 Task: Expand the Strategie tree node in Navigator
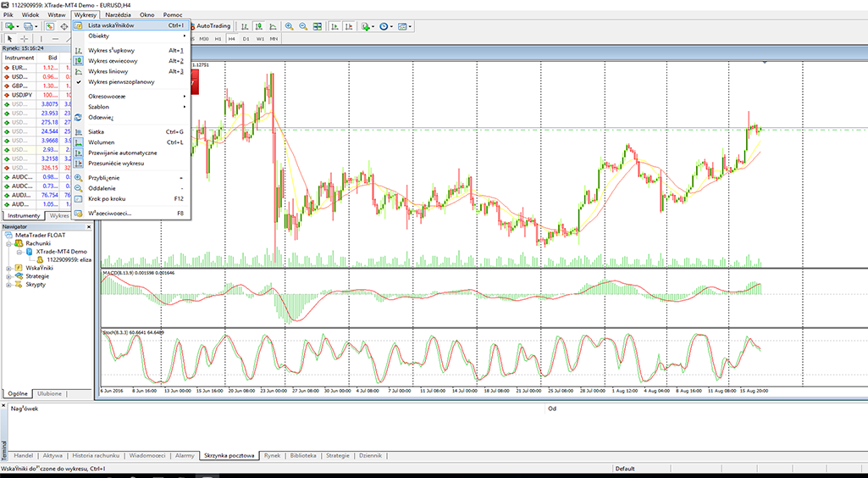8,276
